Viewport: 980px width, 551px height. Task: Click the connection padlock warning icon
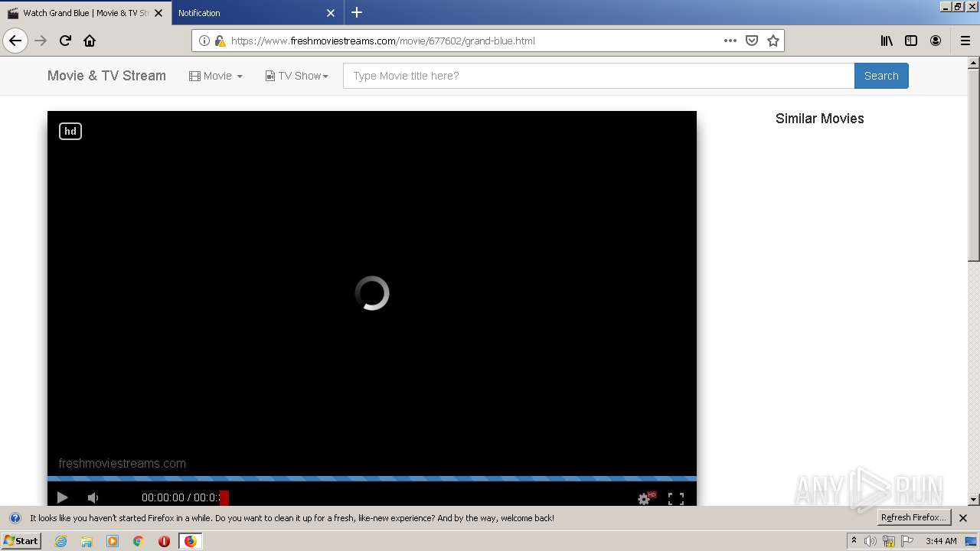pos(220,41)
